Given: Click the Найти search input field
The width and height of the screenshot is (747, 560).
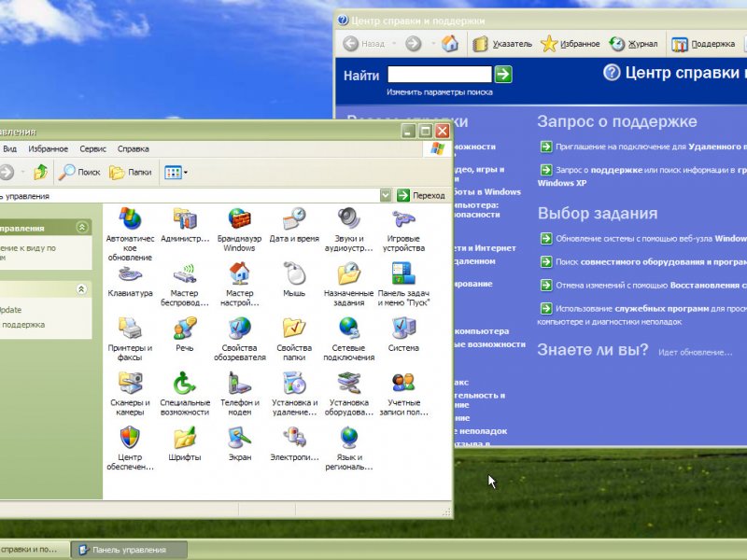Looking at the screenshot, I should pyautogui.click(x=439, y=75).
